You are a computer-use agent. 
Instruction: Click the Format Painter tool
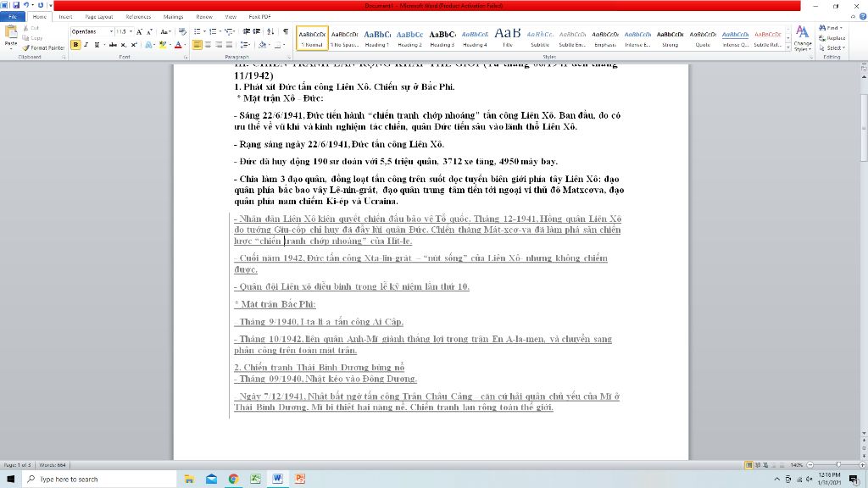pyautogui.click(x=44, y=47)
